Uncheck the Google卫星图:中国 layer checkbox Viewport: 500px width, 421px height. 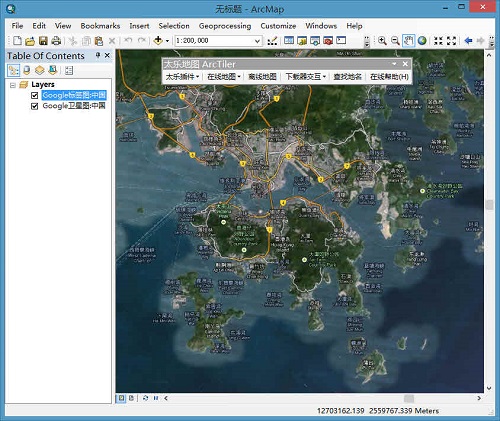(x=34, y=106)
